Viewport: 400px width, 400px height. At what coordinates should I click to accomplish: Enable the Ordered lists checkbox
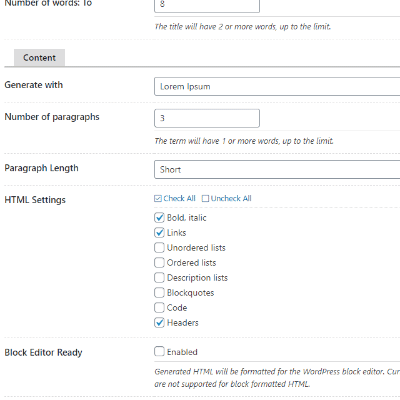(159, 263)
